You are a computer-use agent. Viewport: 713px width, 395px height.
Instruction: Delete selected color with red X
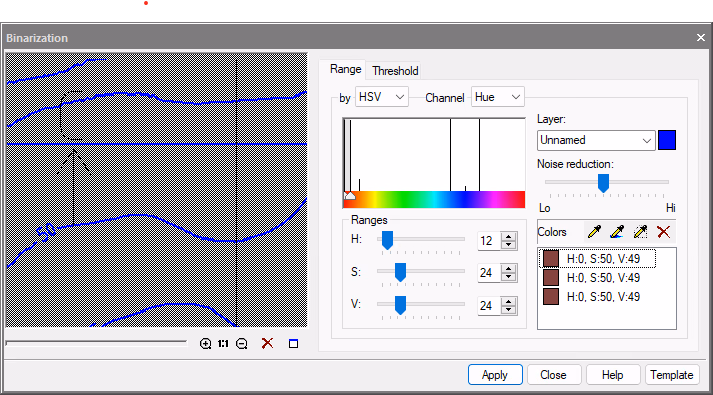coord(663,232)
